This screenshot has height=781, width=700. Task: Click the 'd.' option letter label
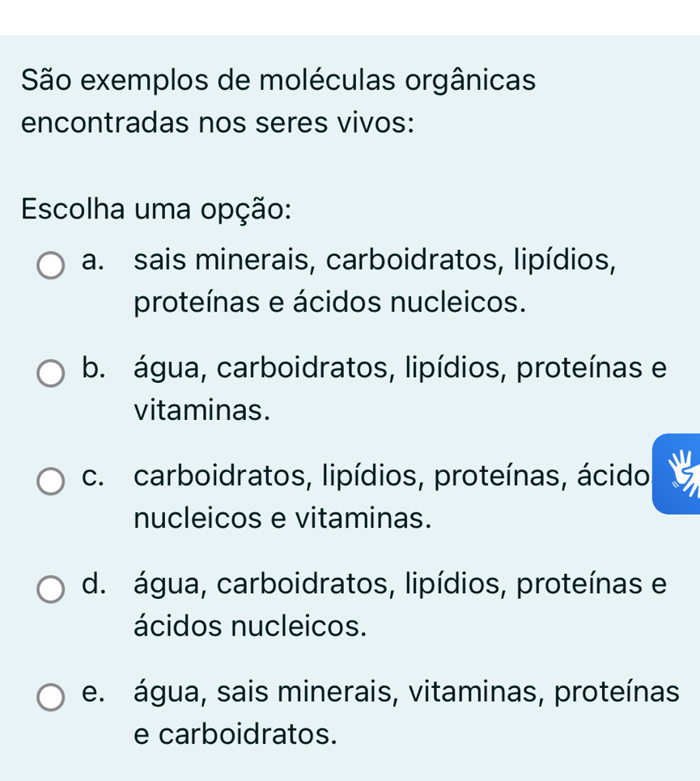(x=94, y=584)
